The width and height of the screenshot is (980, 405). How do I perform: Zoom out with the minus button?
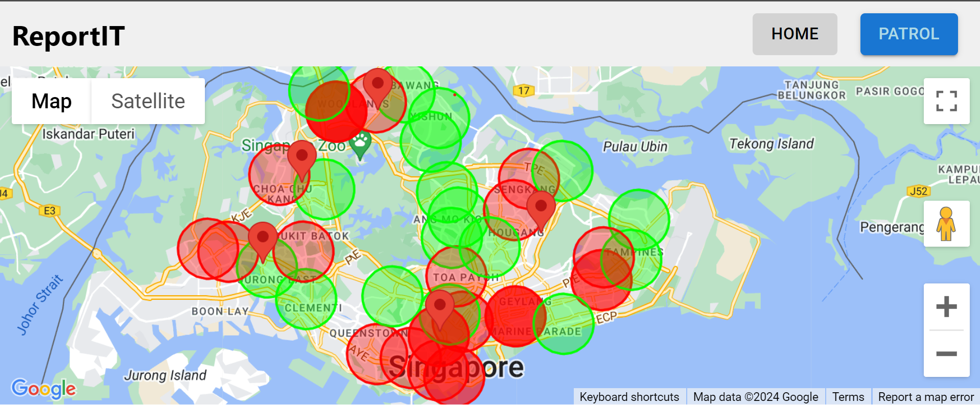click(946, 353)
